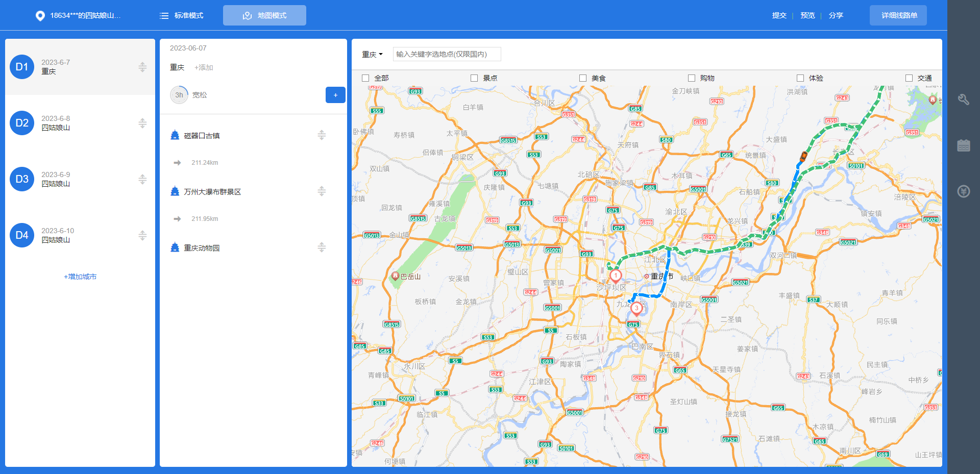Click the keyword location search field

[x=447, y=54]
